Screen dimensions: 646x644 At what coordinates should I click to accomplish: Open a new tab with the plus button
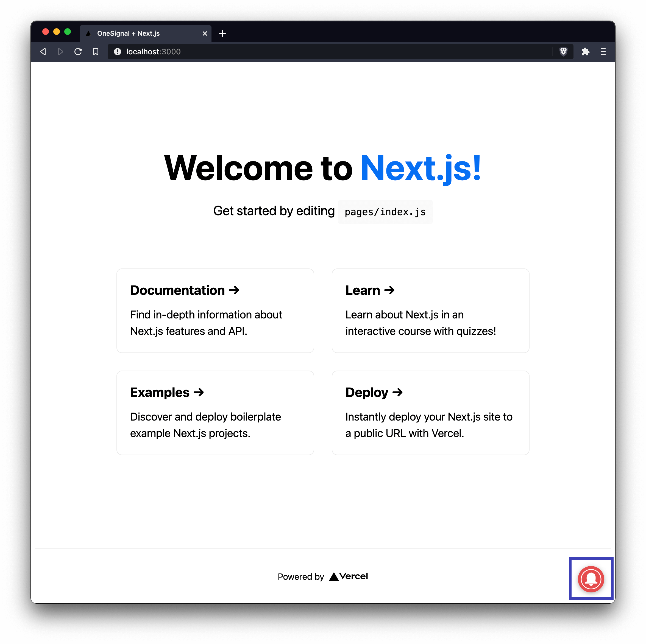pyautogui.click(x=222, y=33)
